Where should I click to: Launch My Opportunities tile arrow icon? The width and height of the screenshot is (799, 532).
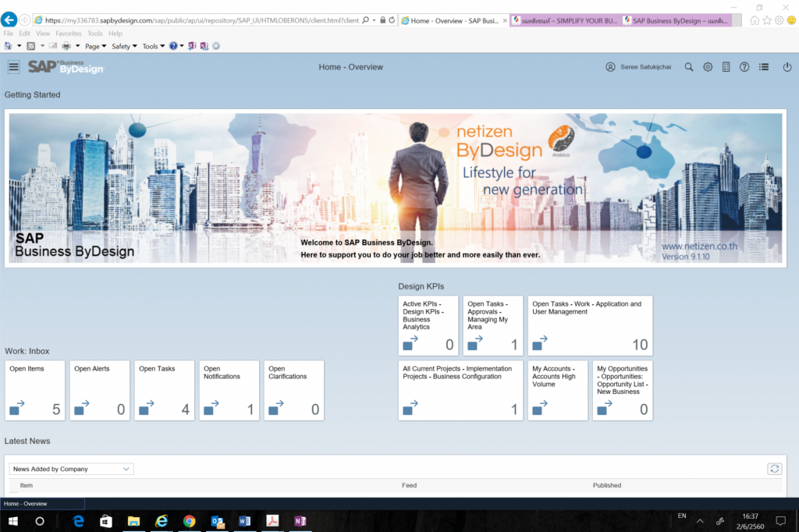(x=605, y=407)
